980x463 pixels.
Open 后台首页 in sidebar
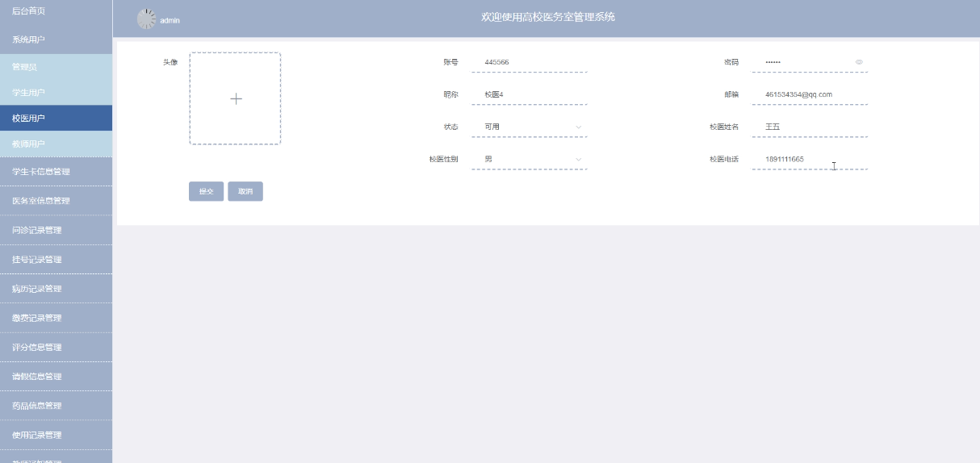[x=57, y=13]
